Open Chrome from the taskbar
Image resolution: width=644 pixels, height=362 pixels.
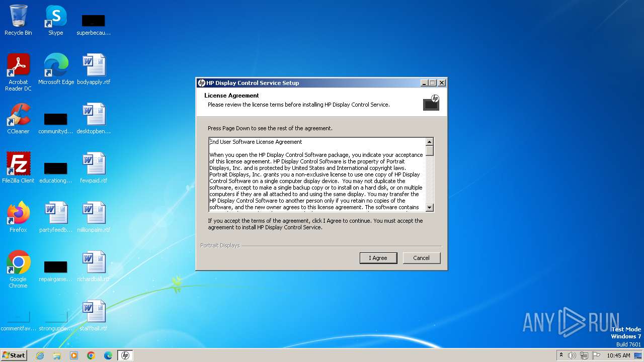pos(91,355)
